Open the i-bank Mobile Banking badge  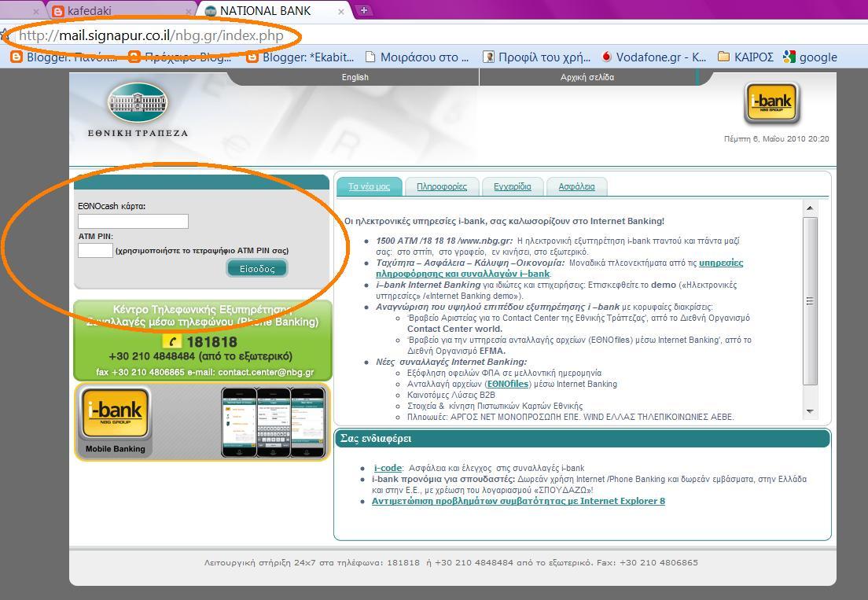click(115, 421)
